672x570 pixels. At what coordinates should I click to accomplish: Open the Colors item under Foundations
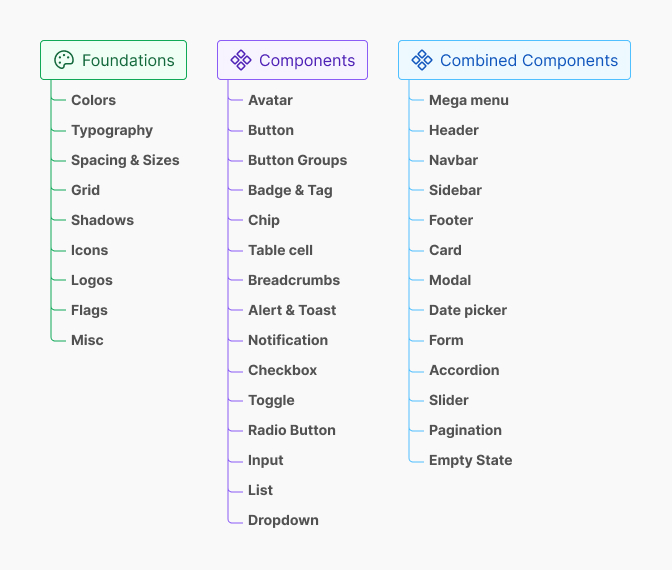tap(93, 100)
